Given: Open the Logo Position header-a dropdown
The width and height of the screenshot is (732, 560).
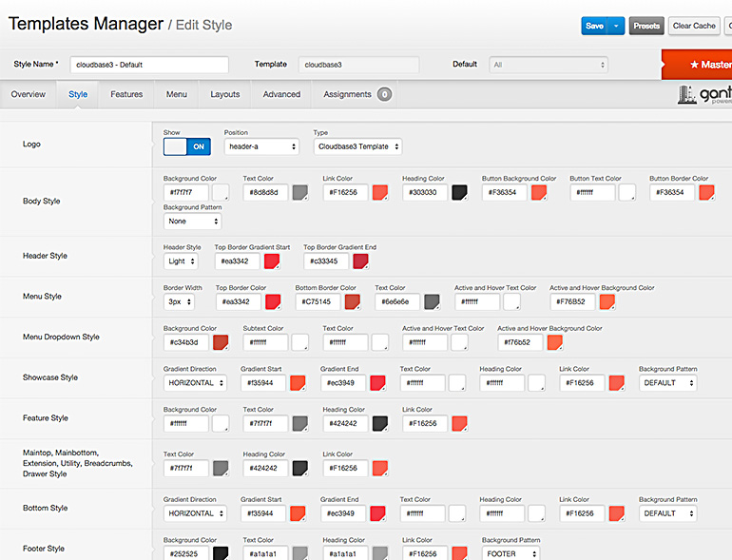Looking at the screenshot, I should 261,146.
